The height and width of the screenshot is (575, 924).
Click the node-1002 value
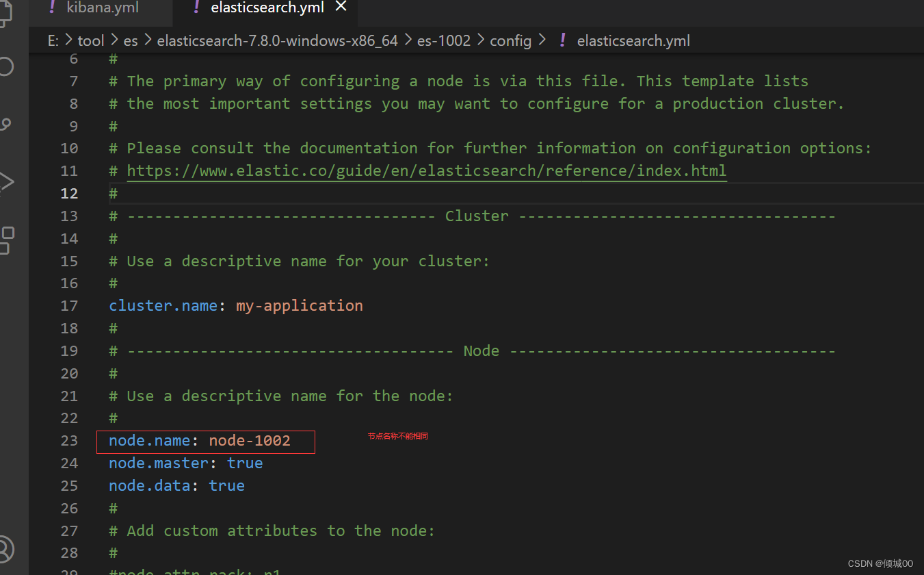(250, 440)
